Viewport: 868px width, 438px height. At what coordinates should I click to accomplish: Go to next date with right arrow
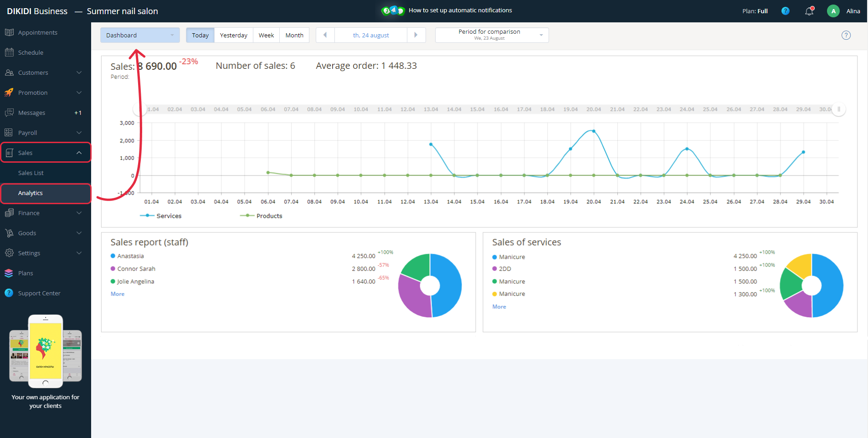click(x=416, y=35)
